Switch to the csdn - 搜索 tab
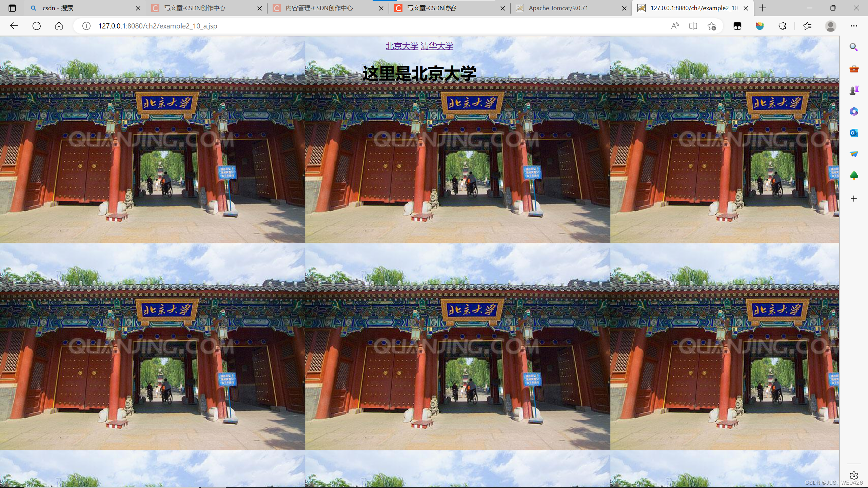 58,8
